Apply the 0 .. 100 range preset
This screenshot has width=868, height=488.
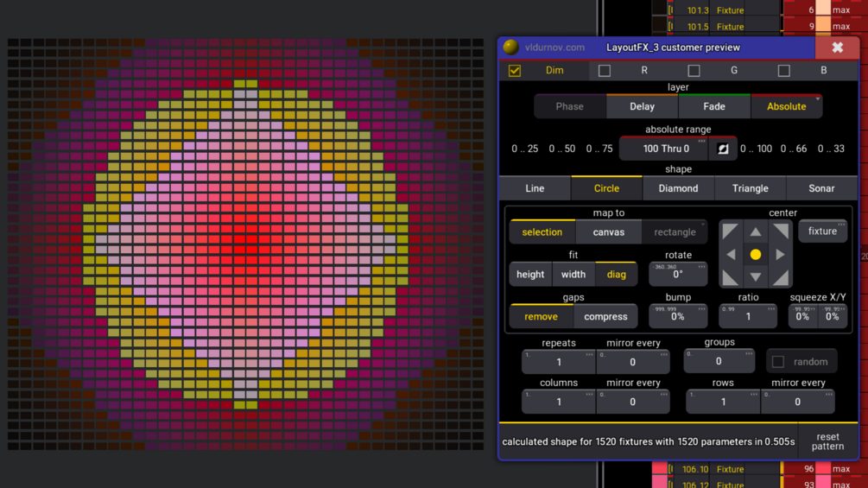click(757, 149)
